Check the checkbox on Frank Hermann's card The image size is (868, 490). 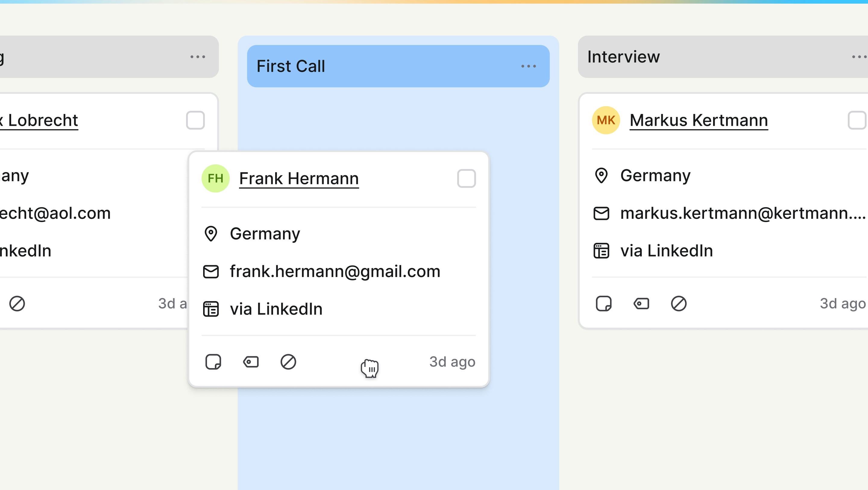[x=467, y=179]
